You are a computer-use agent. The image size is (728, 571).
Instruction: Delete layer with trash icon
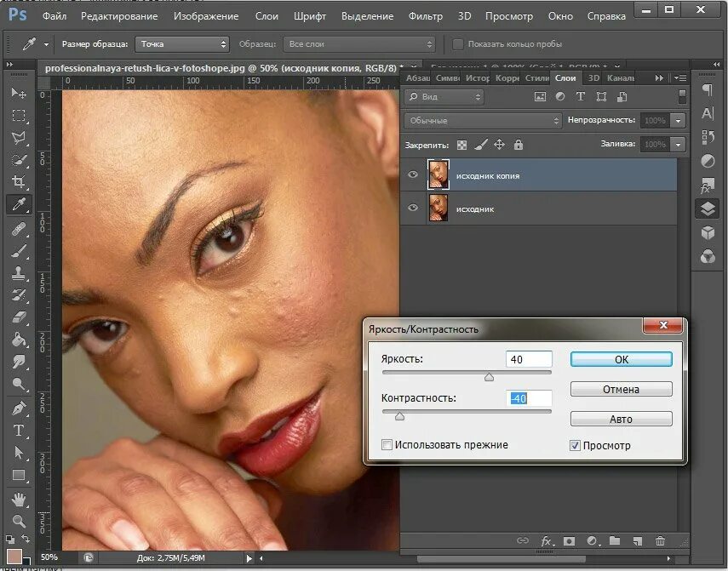(660, 541)
